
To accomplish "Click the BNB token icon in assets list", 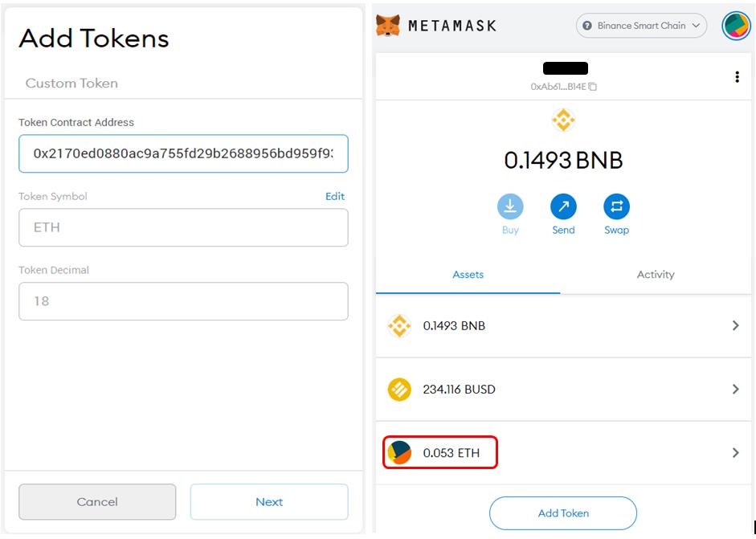I will [399, 326].
